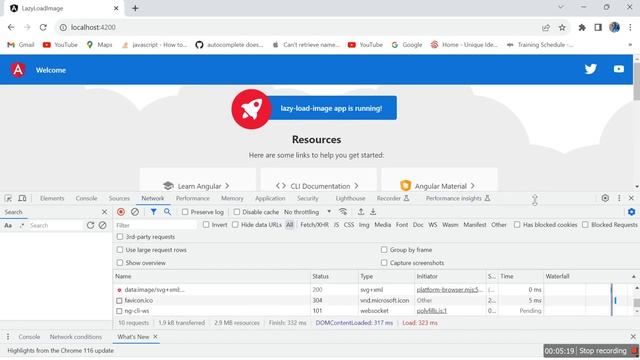
Task: Open the browser Extensions puzzle icon
Action: (582, 27)
